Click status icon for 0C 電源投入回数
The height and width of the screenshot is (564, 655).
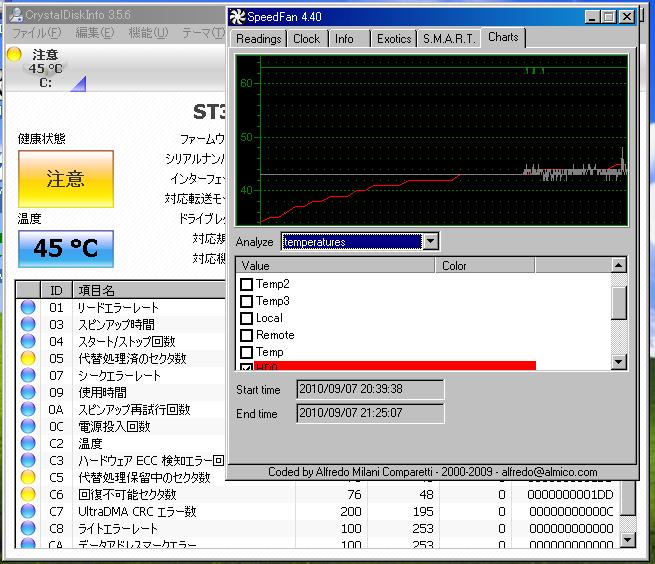click(x=28, y=426)
